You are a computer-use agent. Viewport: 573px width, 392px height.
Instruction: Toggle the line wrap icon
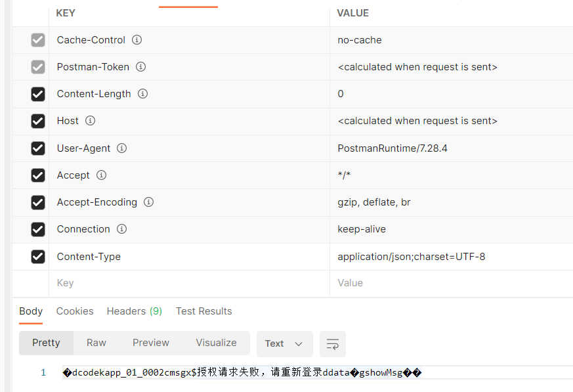click(333, 343)
